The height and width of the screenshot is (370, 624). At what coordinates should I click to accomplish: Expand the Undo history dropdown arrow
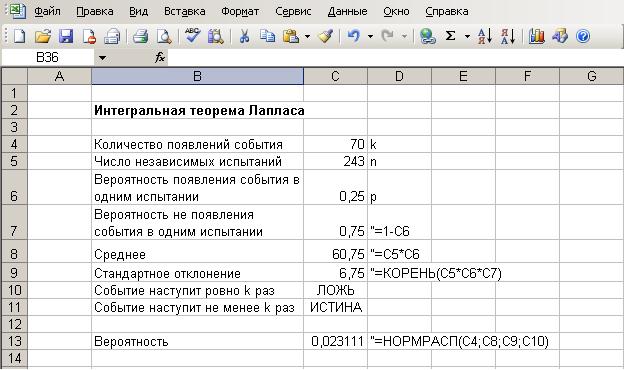pos(370,37)
